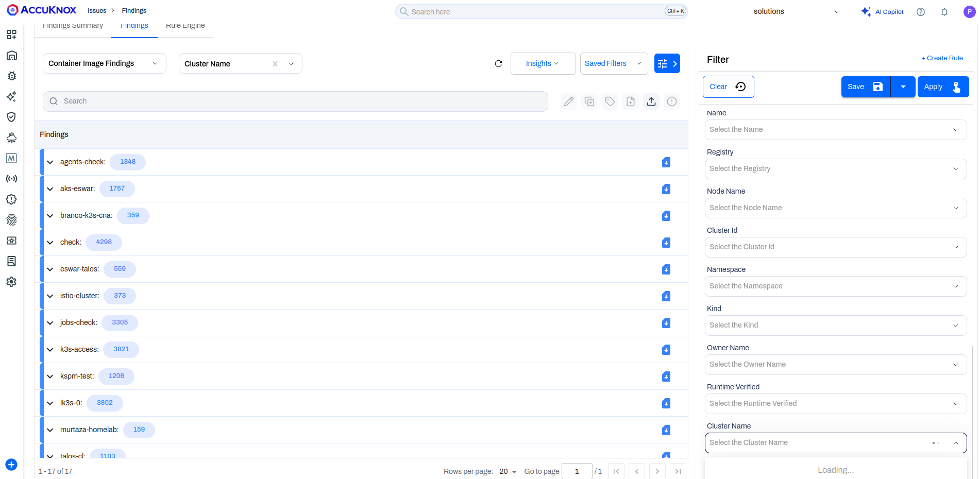Open the Select the Registry dropdown
The width and height of the screenshot is (980, 479).
click(835, 168)
